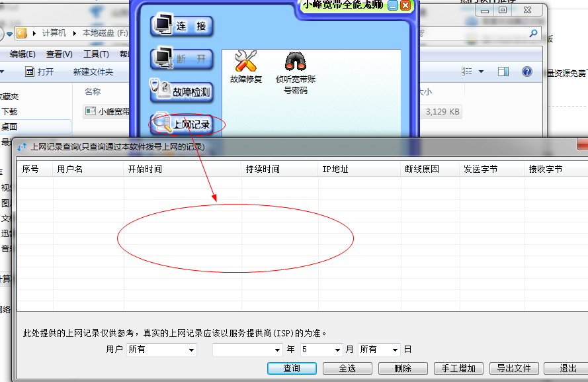Image resolution: width=588 pixels, height=382 pixels.
Task: Open the 故障修复 wrench repair icon
Action: tap(245, 66)
